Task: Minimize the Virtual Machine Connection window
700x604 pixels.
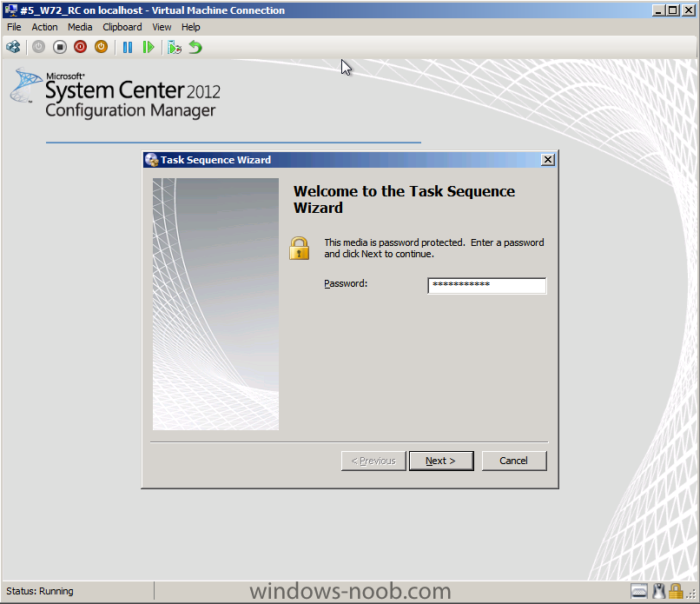Action: [657, 10]
